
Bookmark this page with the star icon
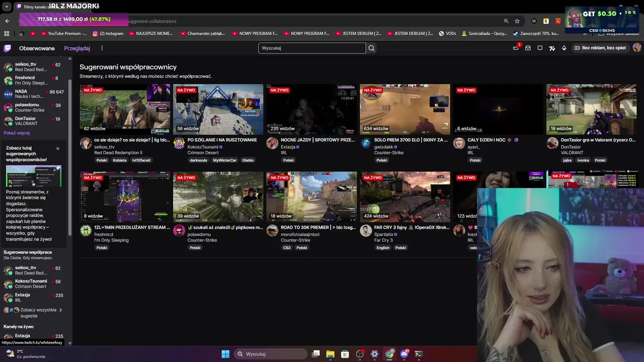[x=517, y=21]
